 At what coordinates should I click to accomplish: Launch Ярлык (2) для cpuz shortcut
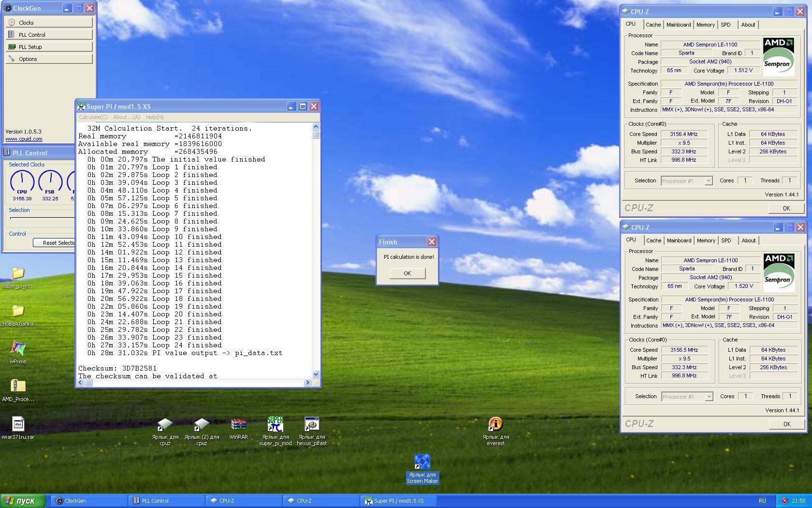(202, 432)
